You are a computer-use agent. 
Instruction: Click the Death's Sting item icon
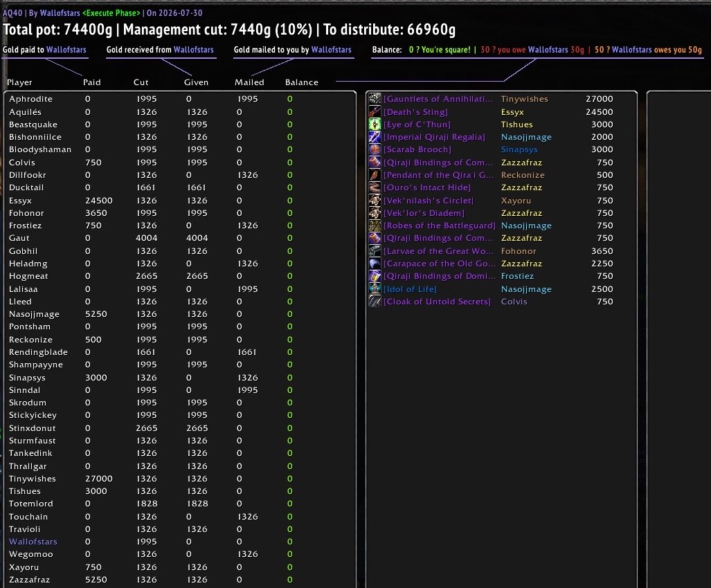pos(375,111)
